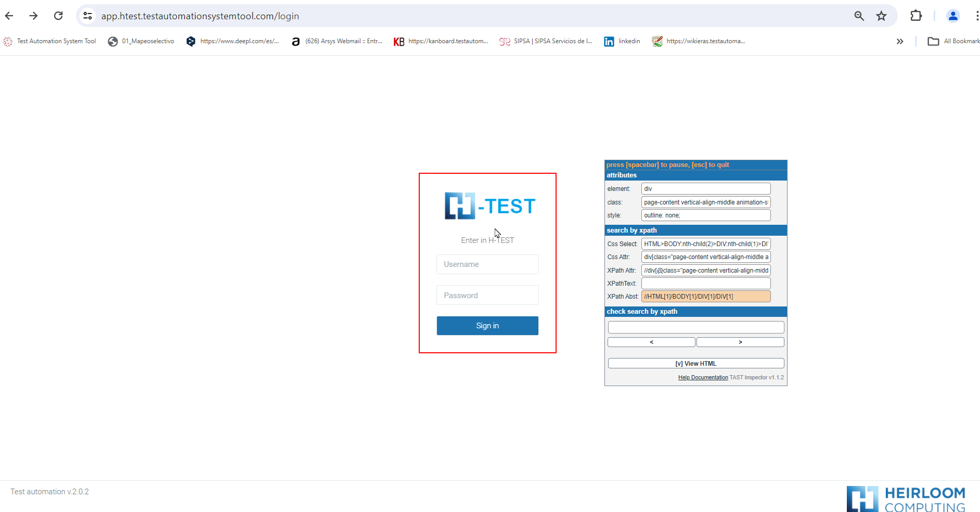
Task: Click the previous match "<" button
Action: point(651,342)
